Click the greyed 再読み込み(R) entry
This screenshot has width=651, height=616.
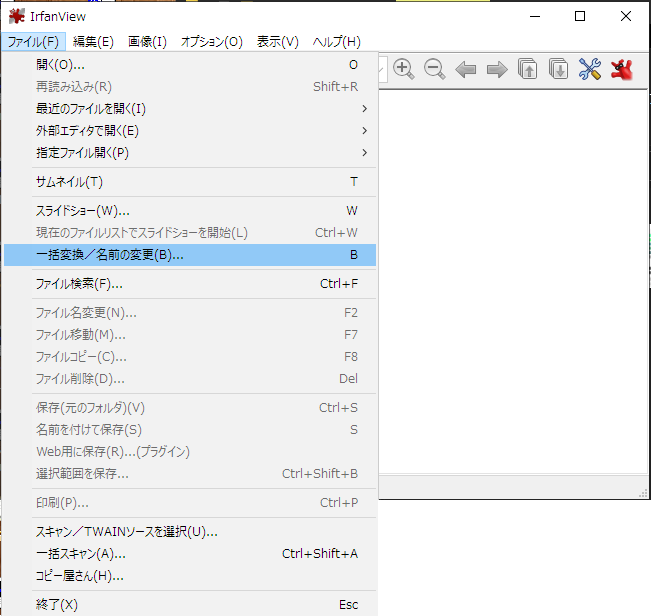[190, 87]
